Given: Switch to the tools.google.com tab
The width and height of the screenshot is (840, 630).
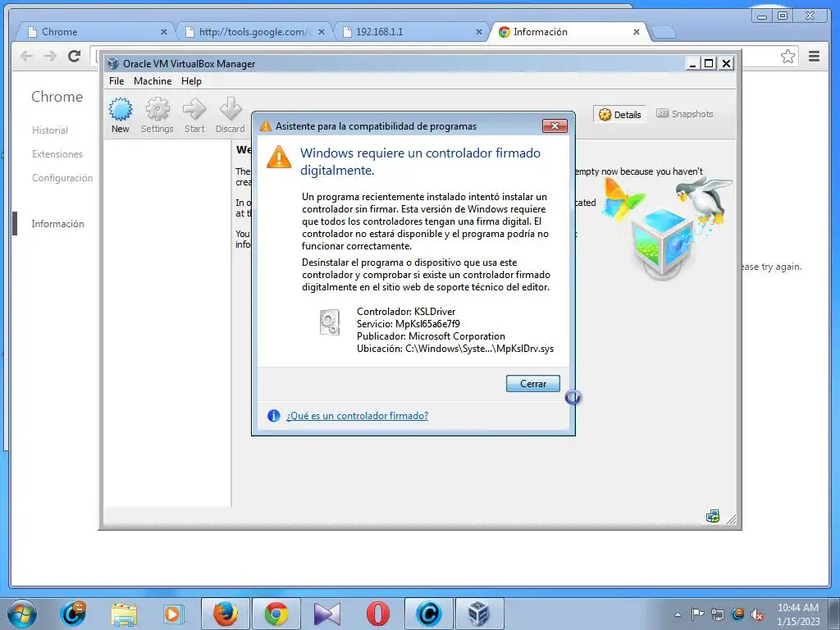Looking at the screenshot, I should (254, 32).
